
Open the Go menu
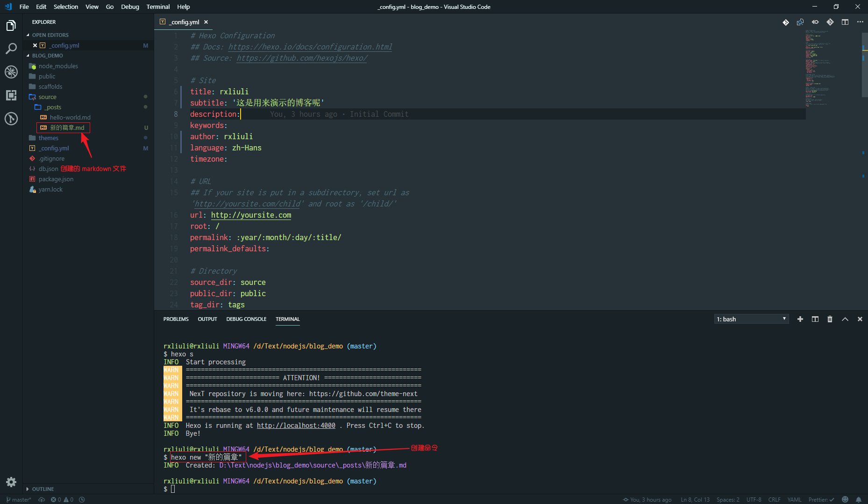pos(110,7)
